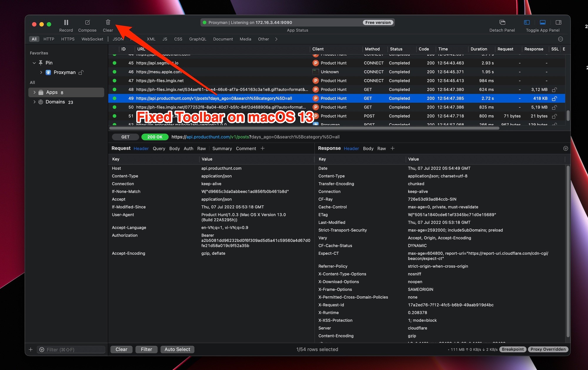Expand the Domains group showing 23 items
The width and height of the screenshot is (588, 370).
34,102
